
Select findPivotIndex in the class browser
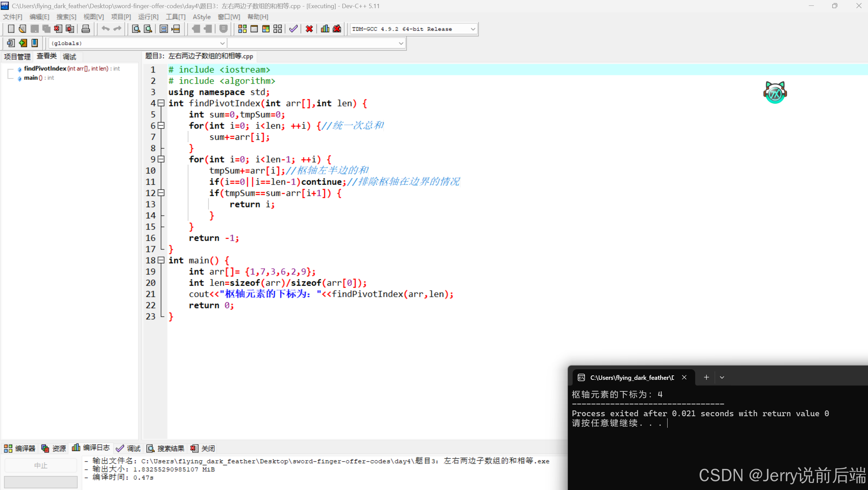coord(45,68)
